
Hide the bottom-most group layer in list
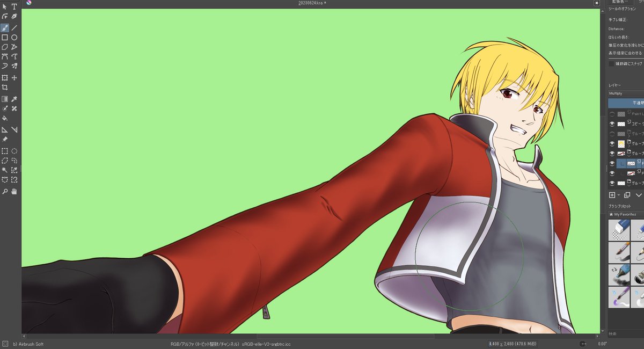612,183
